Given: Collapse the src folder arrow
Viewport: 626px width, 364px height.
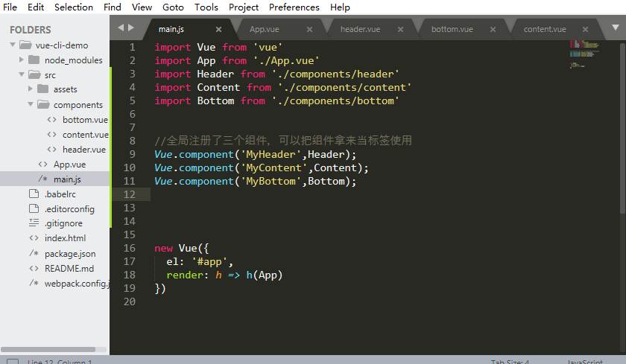Looking at the screenshot, I should coord(22,74).
